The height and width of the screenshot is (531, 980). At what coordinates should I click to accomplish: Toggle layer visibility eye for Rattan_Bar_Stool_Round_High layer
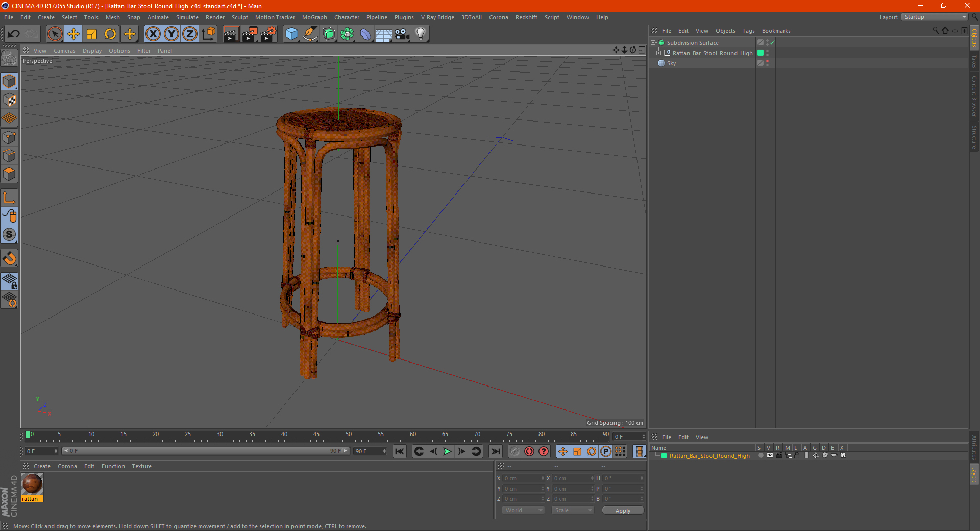coord(770,455)
